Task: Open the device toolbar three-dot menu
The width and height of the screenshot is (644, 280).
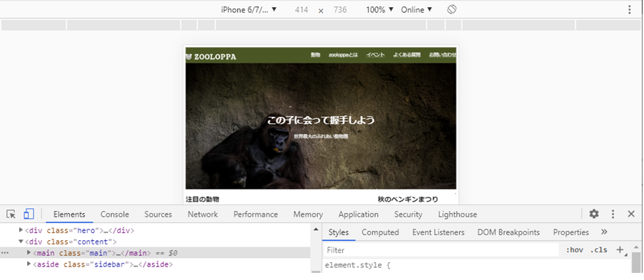Action: coord(629,9)
